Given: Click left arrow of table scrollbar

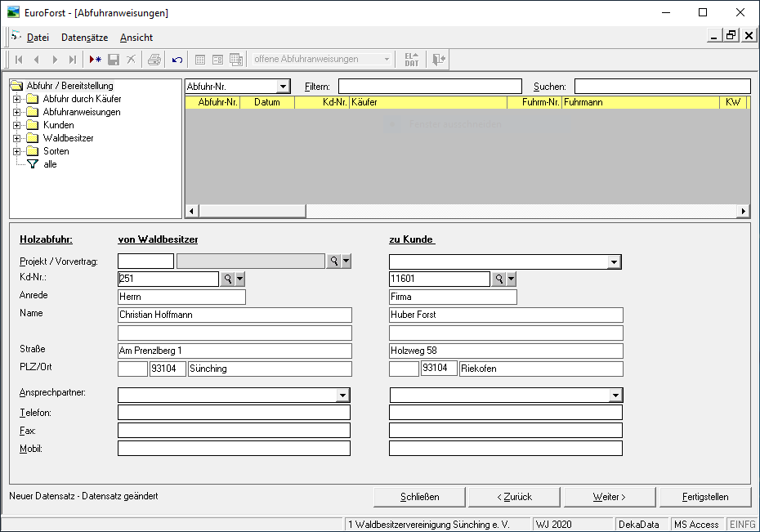Looking at the screenshot, I should point(191,212).
